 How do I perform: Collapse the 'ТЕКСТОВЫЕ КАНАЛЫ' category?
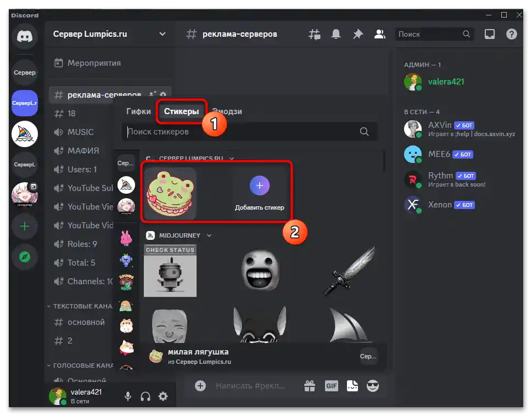[x=80, y=306]
